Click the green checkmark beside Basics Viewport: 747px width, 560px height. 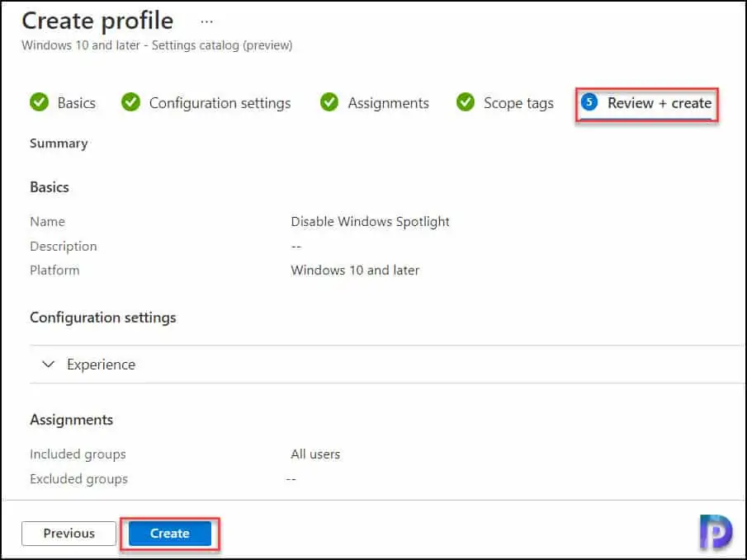point(39,102)
